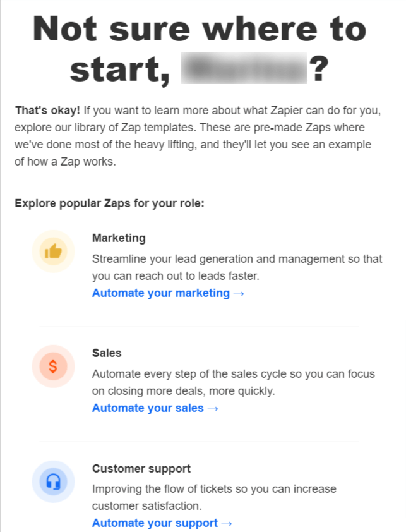Click the Sales dollar sign icon
The height and width of the screenshot is (532, 406).
click(x=53, y=366)
